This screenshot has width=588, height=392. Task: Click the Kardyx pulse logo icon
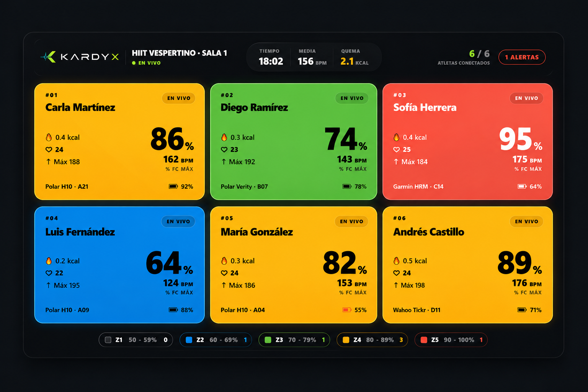coord(49,57)
